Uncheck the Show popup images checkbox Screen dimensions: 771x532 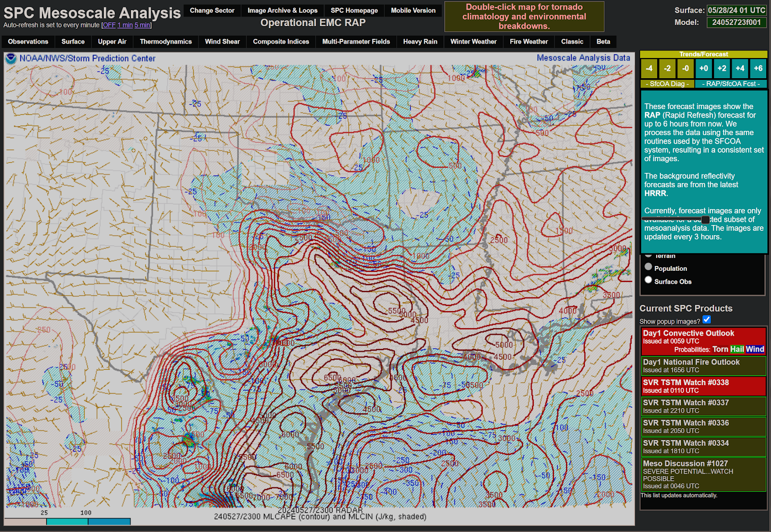tap(707, 320)
